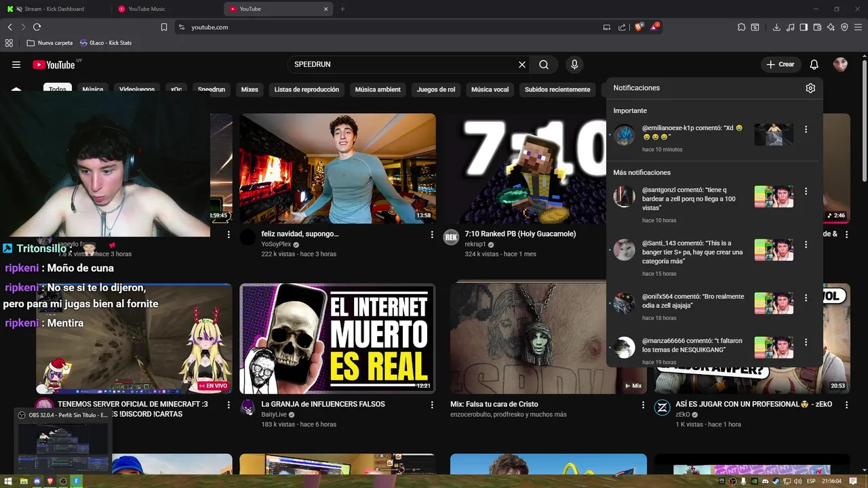Click the search magnifier button
Screen dimensions: 868x488
[544, 64]
